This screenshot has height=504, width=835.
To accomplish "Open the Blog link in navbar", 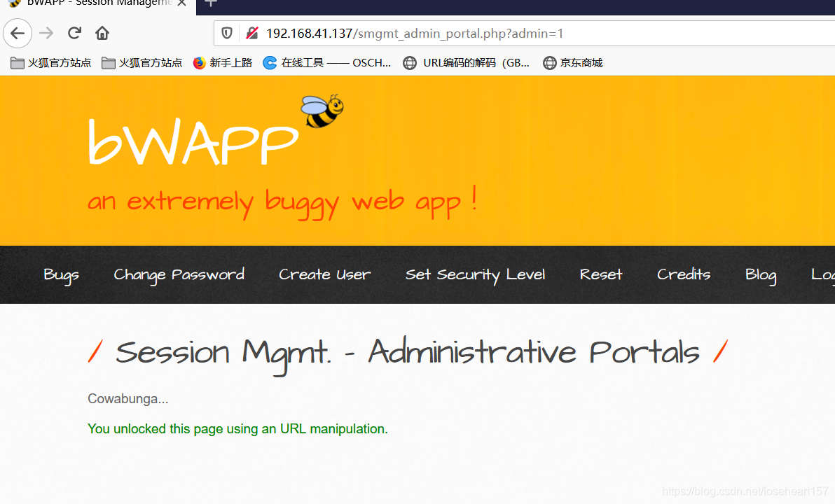I will [761, 274].
